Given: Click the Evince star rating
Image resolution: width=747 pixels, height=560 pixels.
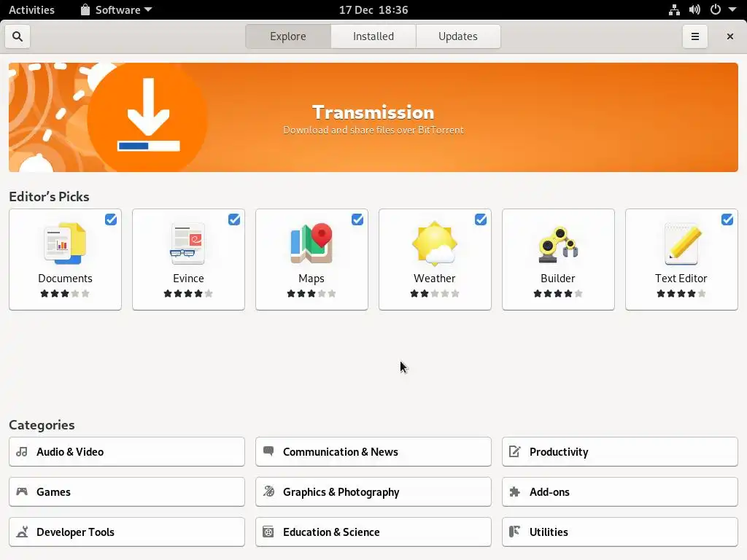Looking at the screenshot, I should (188, 293).
